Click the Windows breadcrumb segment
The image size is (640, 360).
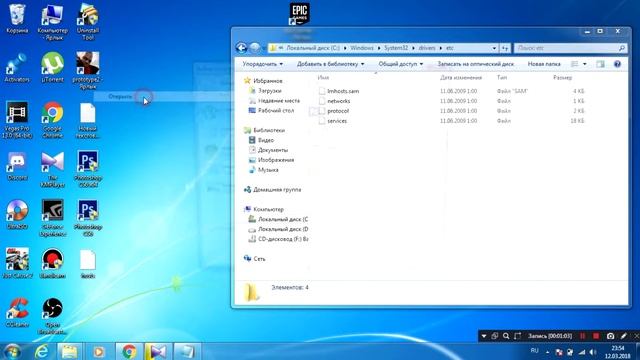point(362,48)
